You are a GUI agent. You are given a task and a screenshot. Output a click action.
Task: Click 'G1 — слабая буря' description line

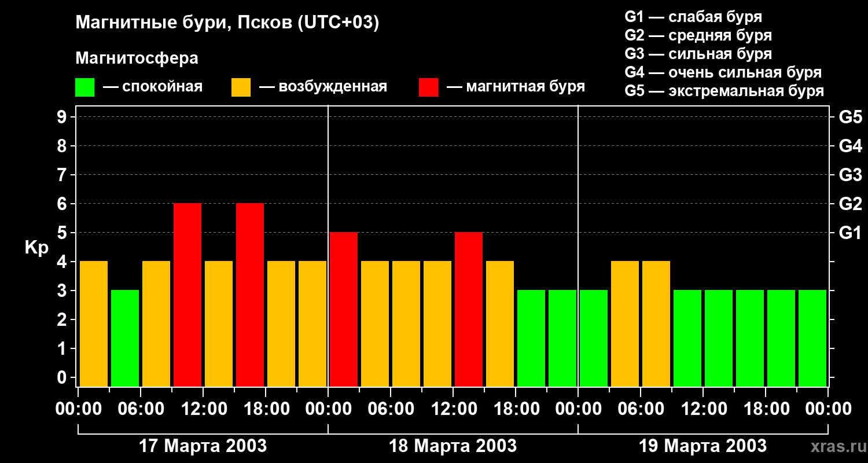point(693,17)
